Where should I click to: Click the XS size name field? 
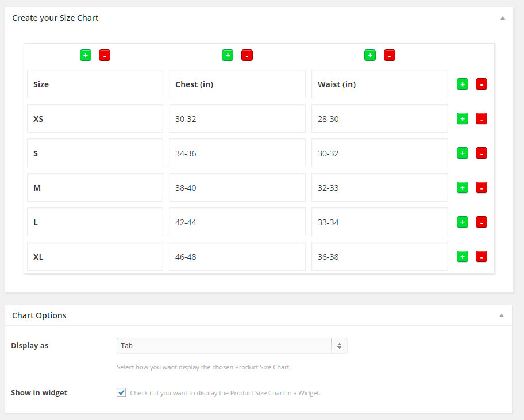[x=95, y=119]
